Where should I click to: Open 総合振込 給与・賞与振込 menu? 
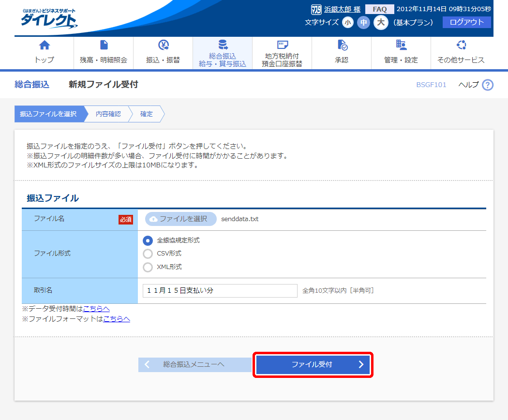tap(223, 53)
